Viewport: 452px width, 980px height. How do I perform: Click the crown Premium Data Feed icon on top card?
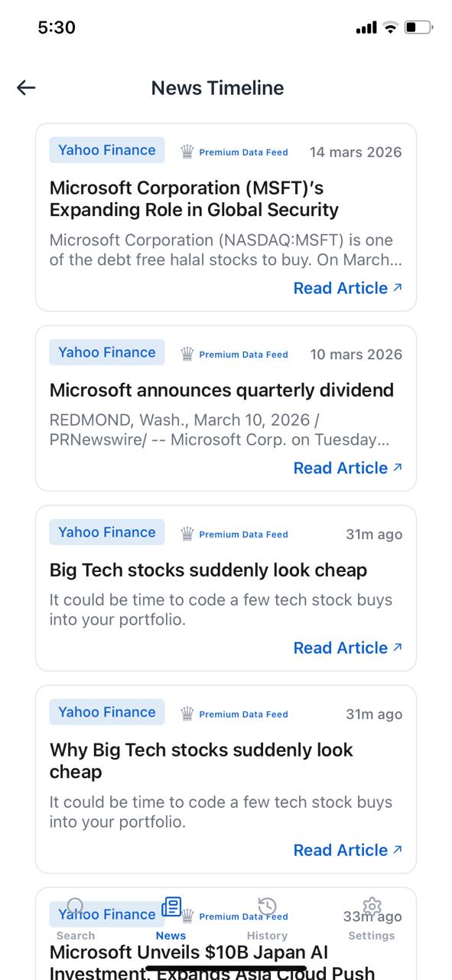[x=186, y=152]
